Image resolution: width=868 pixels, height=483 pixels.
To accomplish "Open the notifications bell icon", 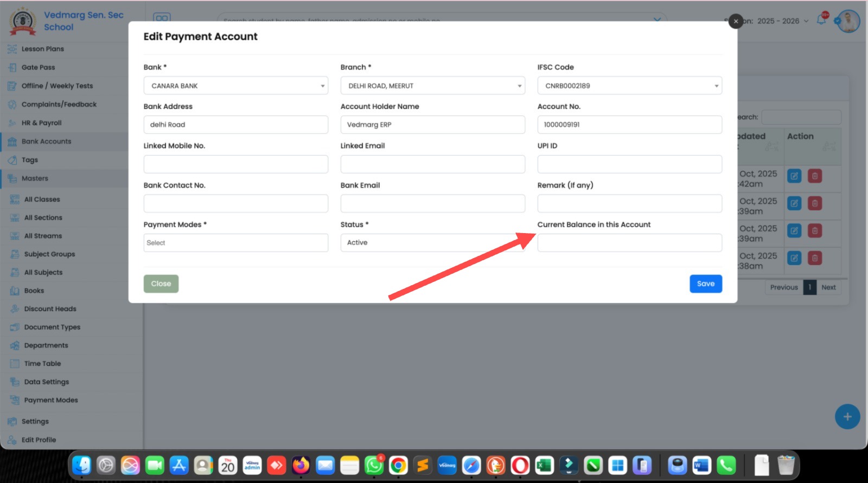I will (x=822, y=20).
